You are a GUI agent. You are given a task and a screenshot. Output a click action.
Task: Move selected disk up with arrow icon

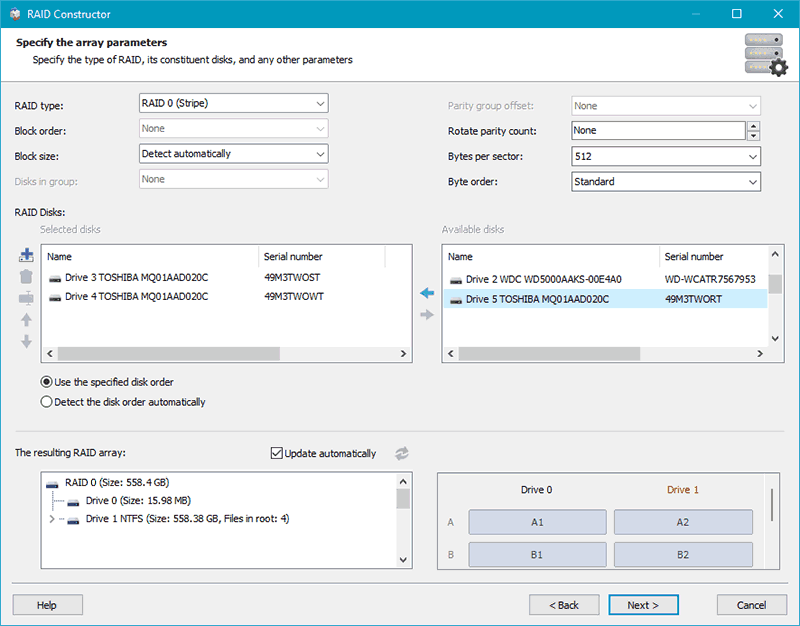click(26, 320)
